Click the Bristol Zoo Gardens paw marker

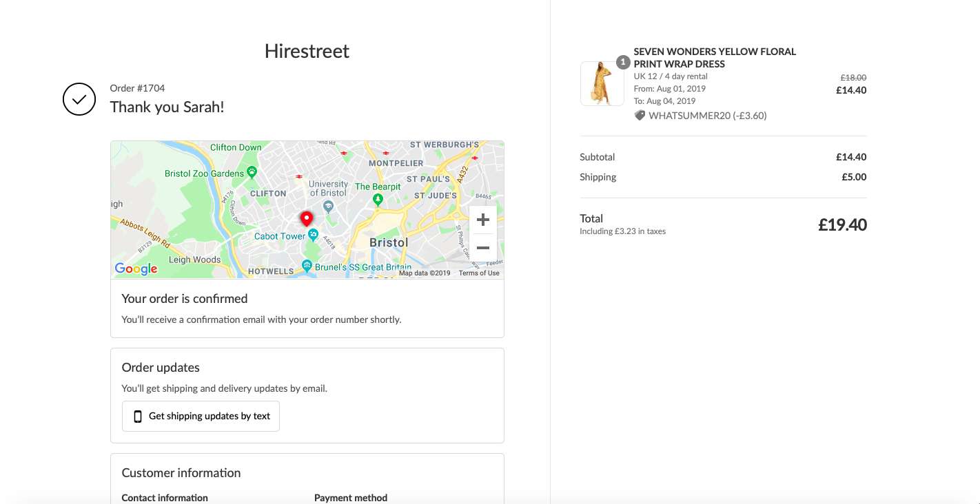point(252,173)
